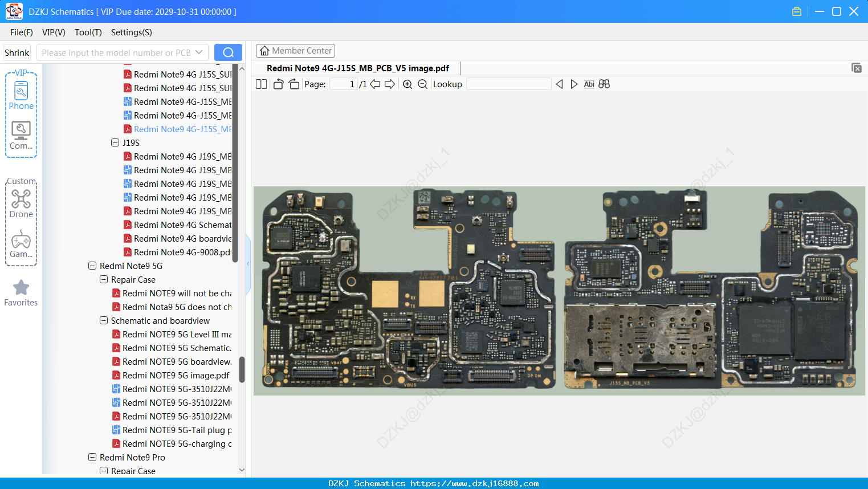Open Redmi Note9 4G Schemat file
Image resolution: width=868 pixels, height=489 pixels.
(178, 225)
